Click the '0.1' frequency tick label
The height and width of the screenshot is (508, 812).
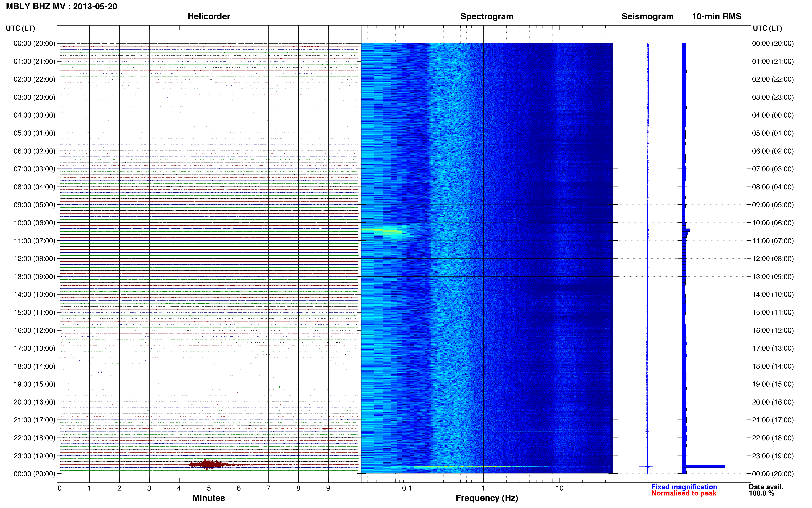point(407,488)
